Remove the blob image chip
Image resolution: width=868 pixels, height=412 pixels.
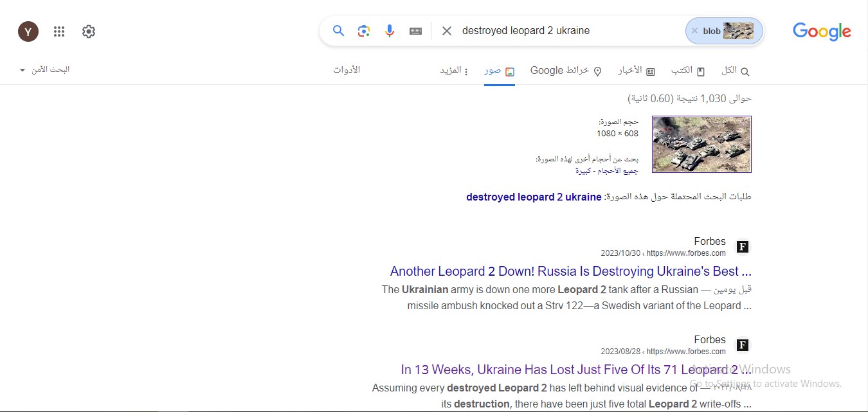[x=694, y=31]
